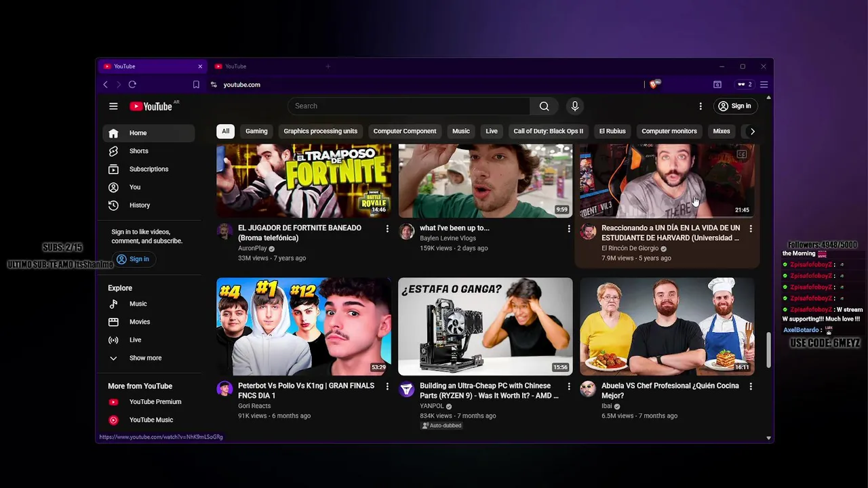Screen dimensions: 868x488
Task: Select the Gaming filter chip
Action: tap(256, 131)
